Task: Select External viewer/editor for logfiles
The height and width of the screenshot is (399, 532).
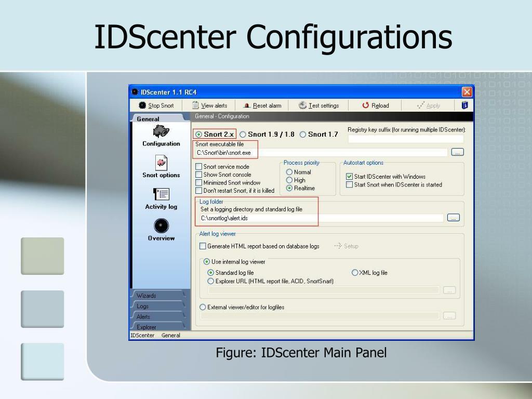Action: pos(203,307)
